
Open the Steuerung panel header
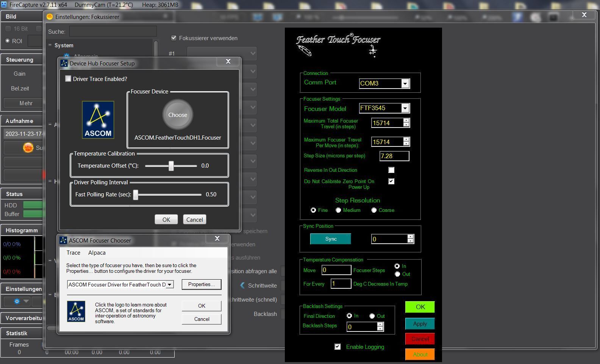click(x=22, y=59)
